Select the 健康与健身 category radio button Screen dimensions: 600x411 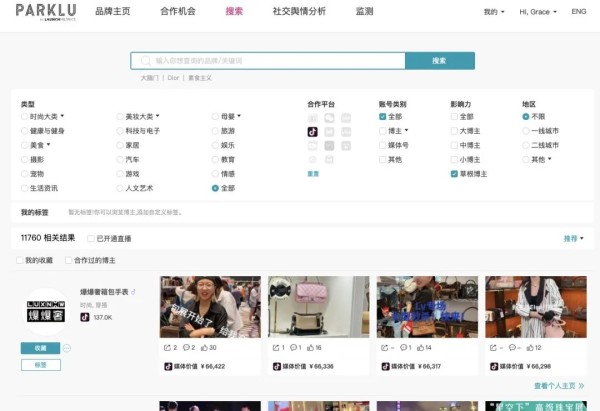point(24,131)
